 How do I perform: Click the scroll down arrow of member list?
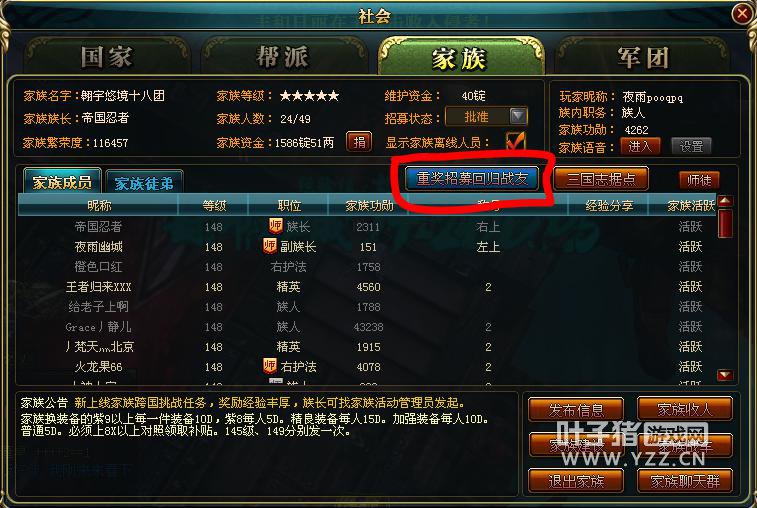click(x=725, y=375)
